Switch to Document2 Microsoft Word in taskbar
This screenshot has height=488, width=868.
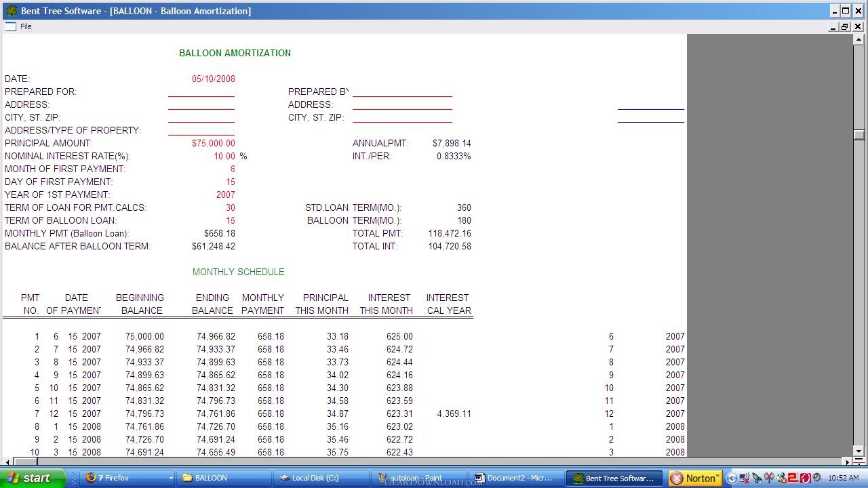coord(517,478)
